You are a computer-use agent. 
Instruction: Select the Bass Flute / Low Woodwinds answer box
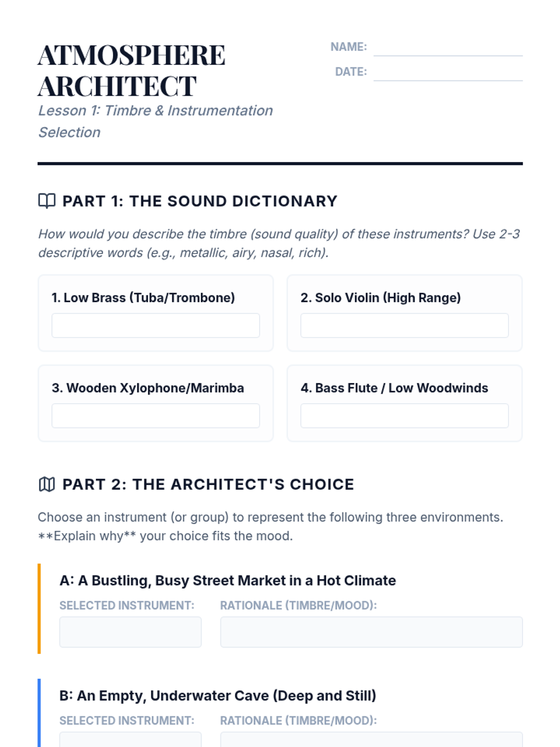pyautogui.click(x=404, y=416)
